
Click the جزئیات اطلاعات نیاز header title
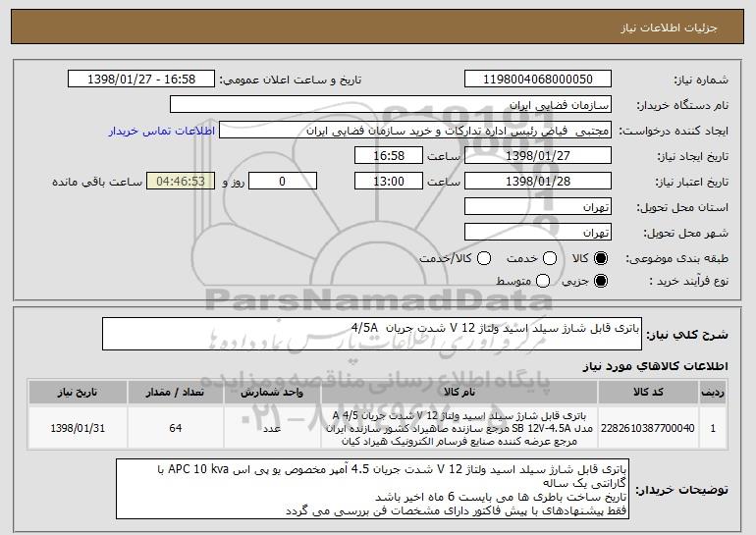click(670, 27)
